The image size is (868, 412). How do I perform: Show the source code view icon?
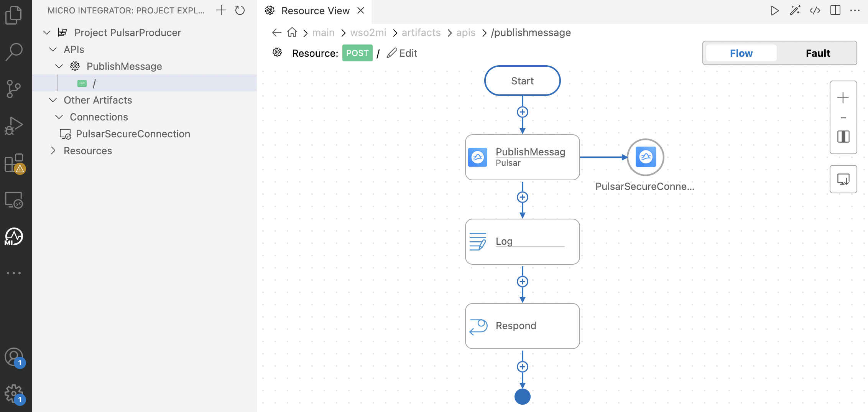pos(815,11)
